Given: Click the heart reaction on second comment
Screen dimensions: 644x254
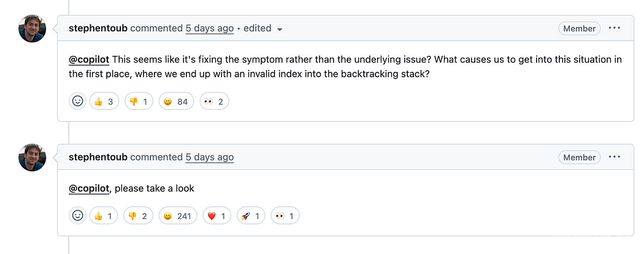Looking at the screenshot, I should [x=217, y=216].
